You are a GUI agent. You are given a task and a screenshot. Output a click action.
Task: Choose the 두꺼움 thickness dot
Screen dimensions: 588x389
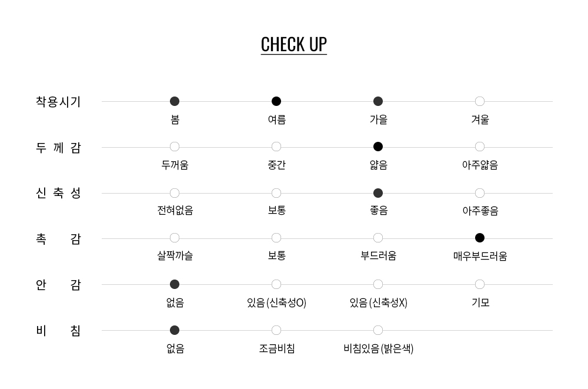tap(175, 147)
